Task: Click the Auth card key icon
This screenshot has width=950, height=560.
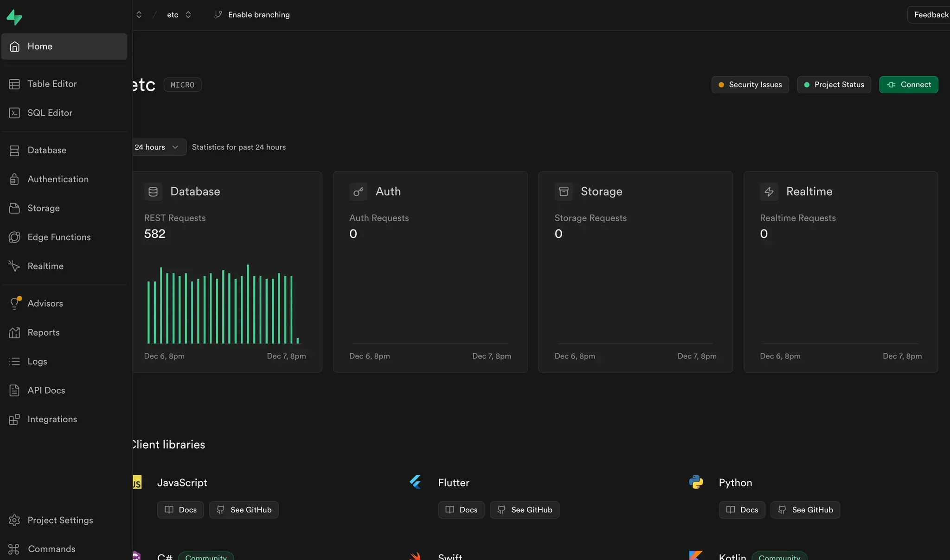Action: (x=358, y=191)
